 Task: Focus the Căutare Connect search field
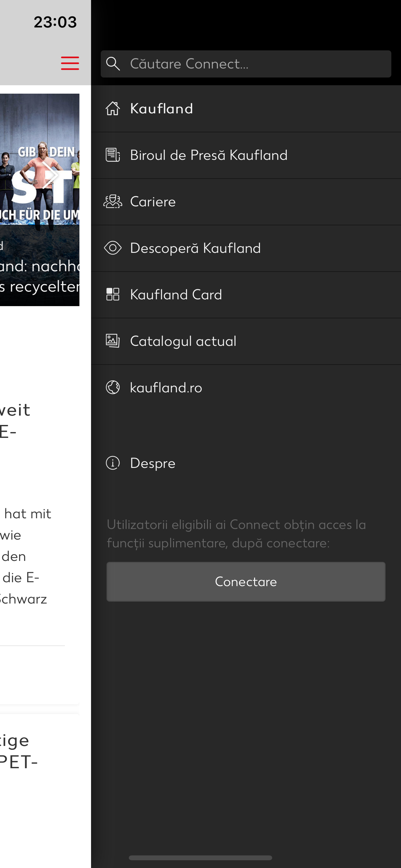pyautogui.click(x=246, y=64)
